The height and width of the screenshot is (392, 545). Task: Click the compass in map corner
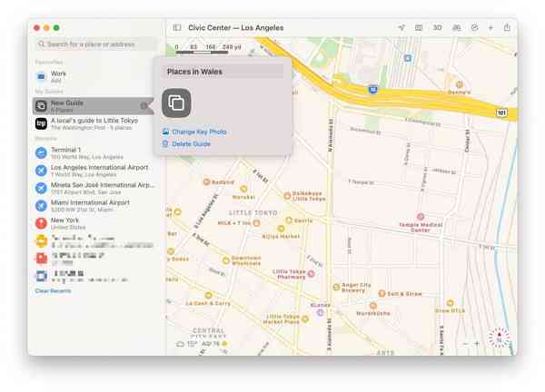[x=499, y=338]
